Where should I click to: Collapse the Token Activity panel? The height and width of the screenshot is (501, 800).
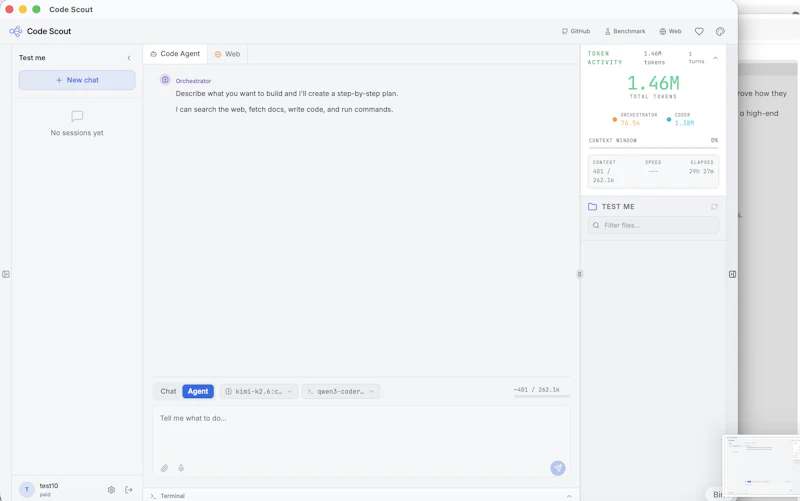[x=715, y=58]
